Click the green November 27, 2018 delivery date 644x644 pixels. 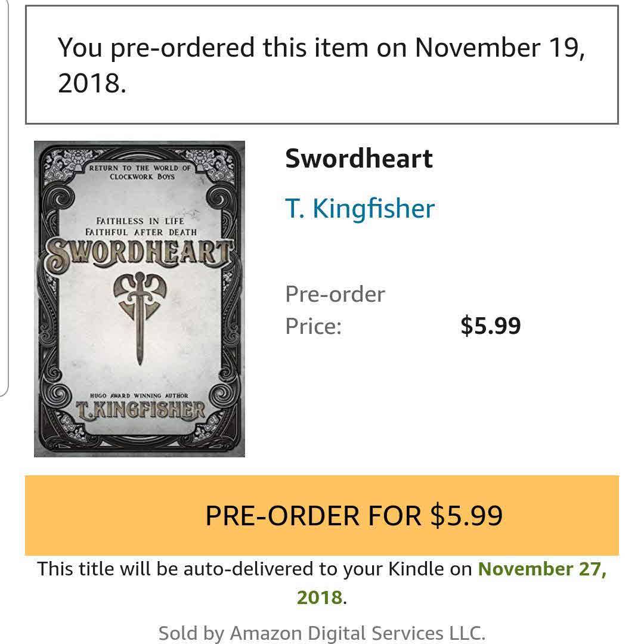pyautogui.click(x=541, y=569)
